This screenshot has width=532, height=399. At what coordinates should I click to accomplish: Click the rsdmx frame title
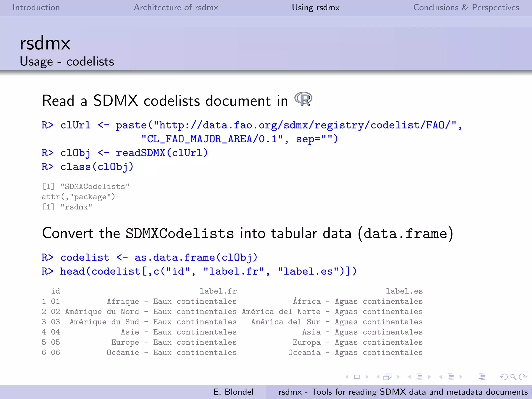[45, 43]
